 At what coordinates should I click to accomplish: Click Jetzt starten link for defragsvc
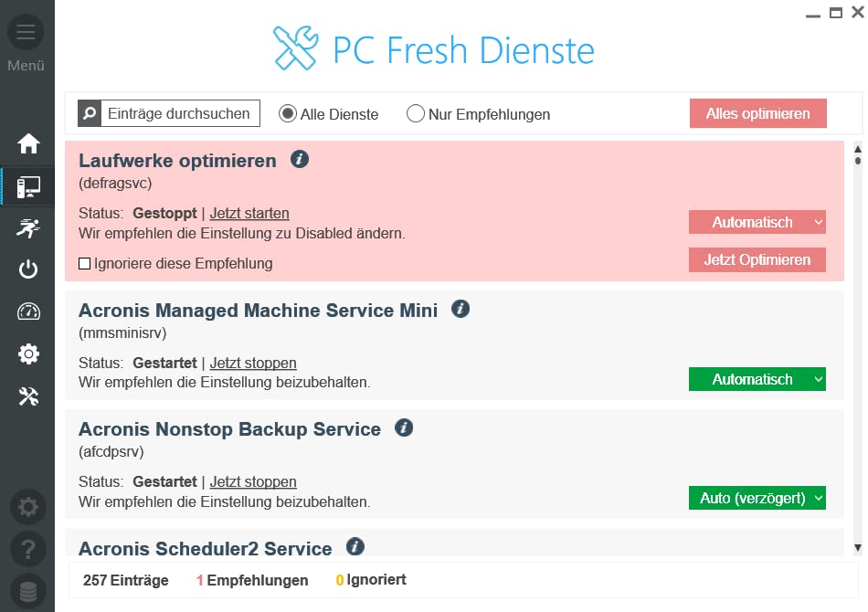[249, 213]
